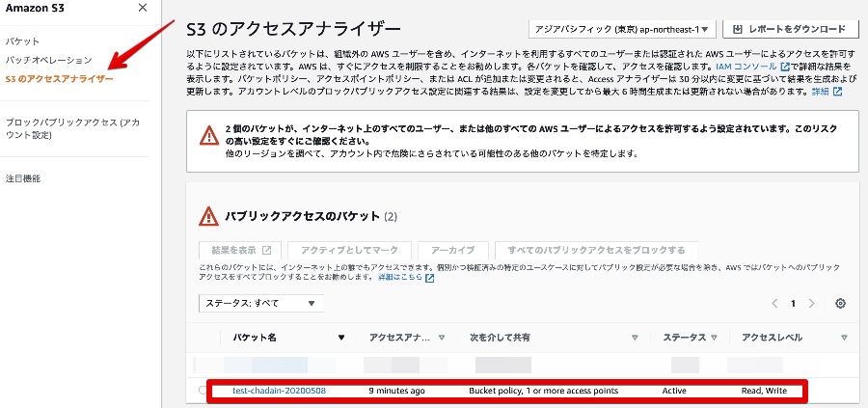Select page number 1 in pagination
This screenshot has width=868, height=408.
point(793,304)
